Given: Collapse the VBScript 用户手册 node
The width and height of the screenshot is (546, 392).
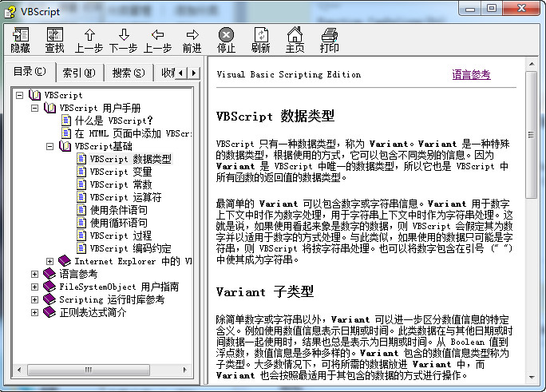Looking at the screenshot, I should coord(35,108).
